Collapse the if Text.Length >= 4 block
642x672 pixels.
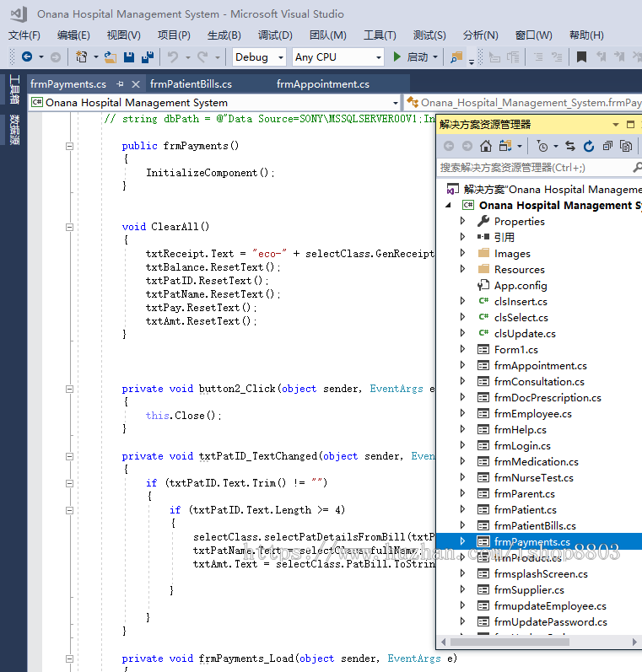click(69, 510)
